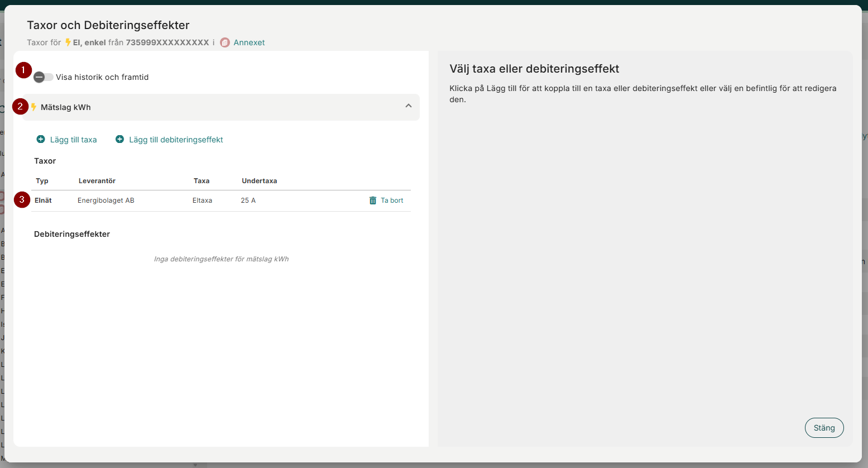Click the plus icon for Lägg till debiteringseffekt

click(x=119, y=139)
